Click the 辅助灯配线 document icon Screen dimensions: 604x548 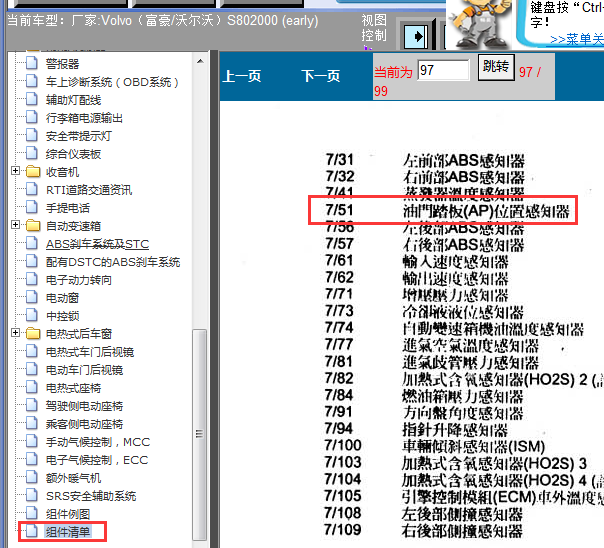(32, 99)
